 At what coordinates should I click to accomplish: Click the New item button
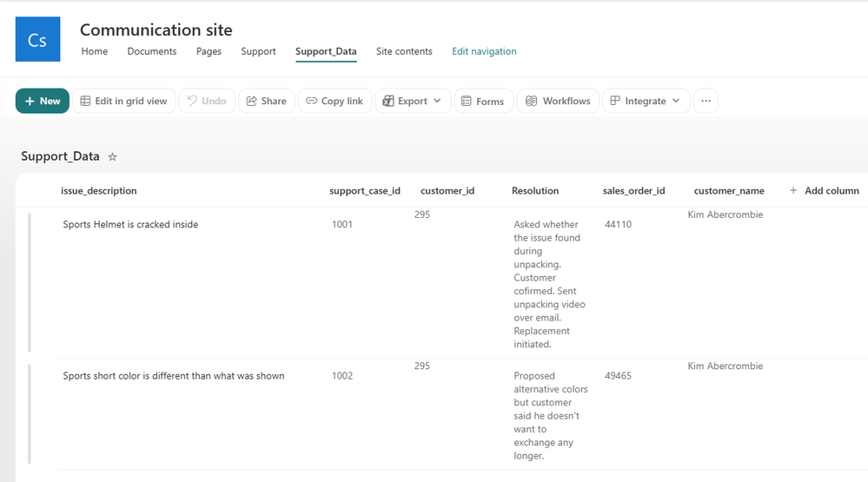42,101
